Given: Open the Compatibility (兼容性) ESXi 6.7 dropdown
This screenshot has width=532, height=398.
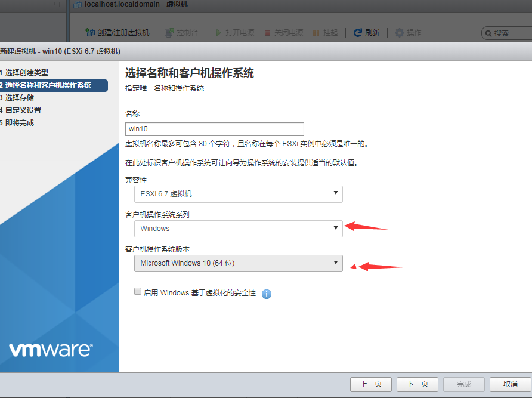Looking at the screenshot, I should (238, 194).
